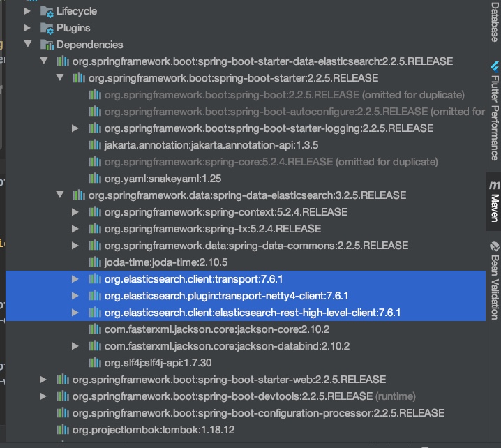501x448 pixels.
Task: Click the library icon beside snakeyaml:1.25
Action: tap(94, 179)
